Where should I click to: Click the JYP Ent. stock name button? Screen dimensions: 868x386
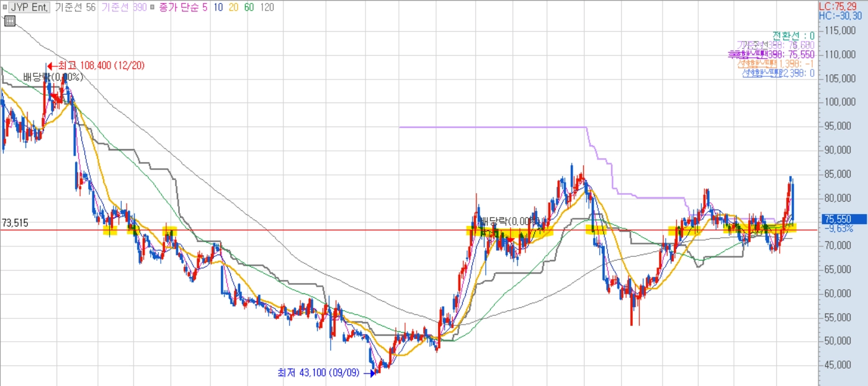(29, 7)
